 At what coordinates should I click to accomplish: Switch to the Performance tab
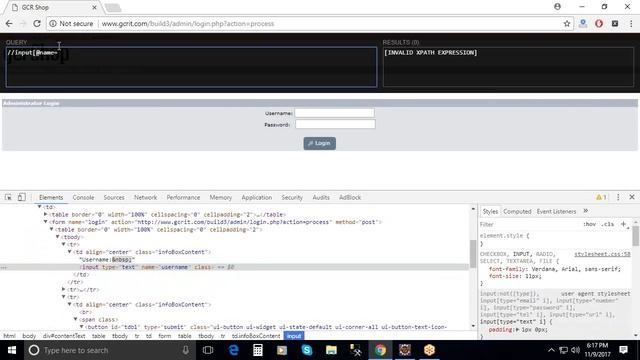coord(183,197)
